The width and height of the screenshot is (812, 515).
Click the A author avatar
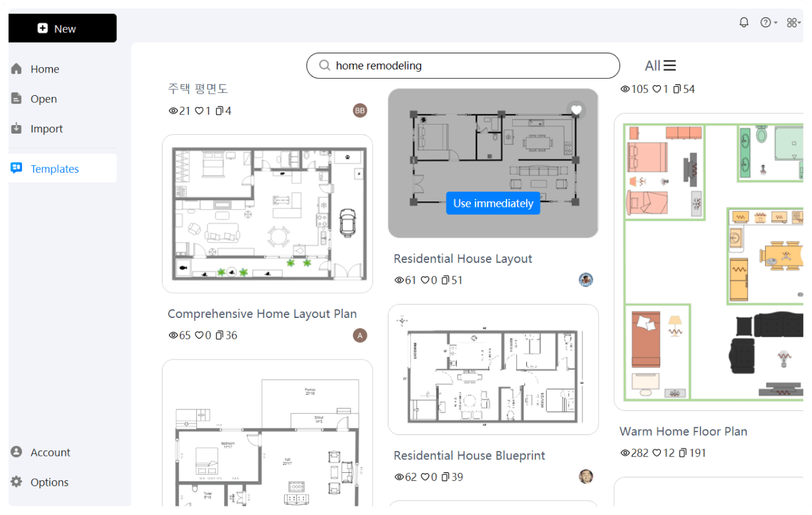(360, 335)
